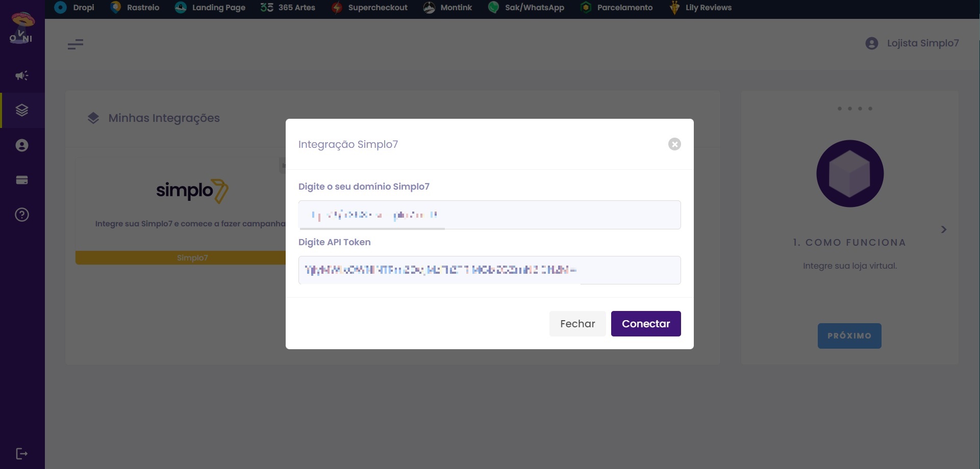Click the Supercheckout lightning icon
Screen dimensions: 980x469
[337, 8]
